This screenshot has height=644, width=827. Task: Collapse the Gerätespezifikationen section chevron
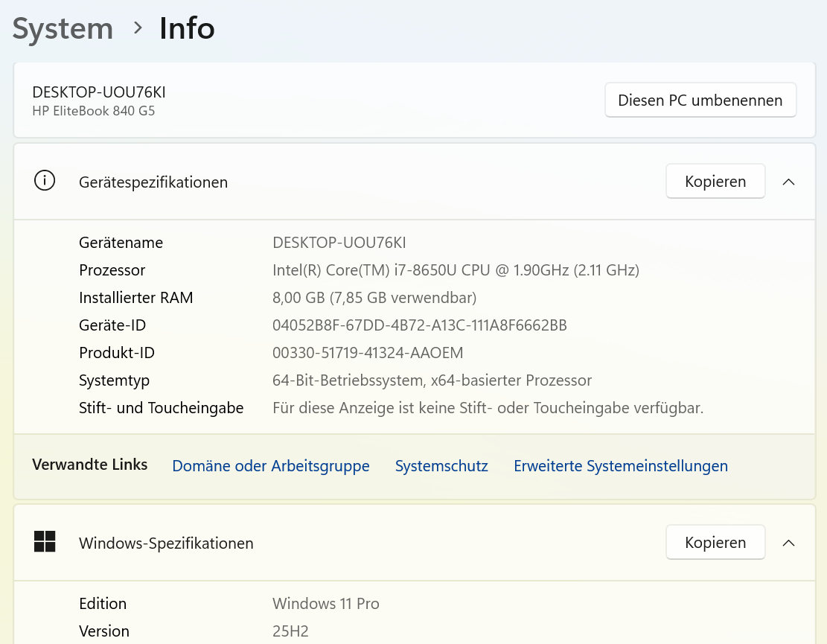788,182
